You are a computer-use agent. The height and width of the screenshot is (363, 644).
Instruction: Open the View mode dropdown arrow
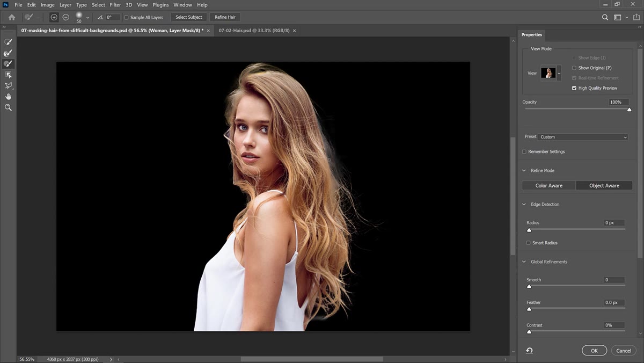click(559, 73)
